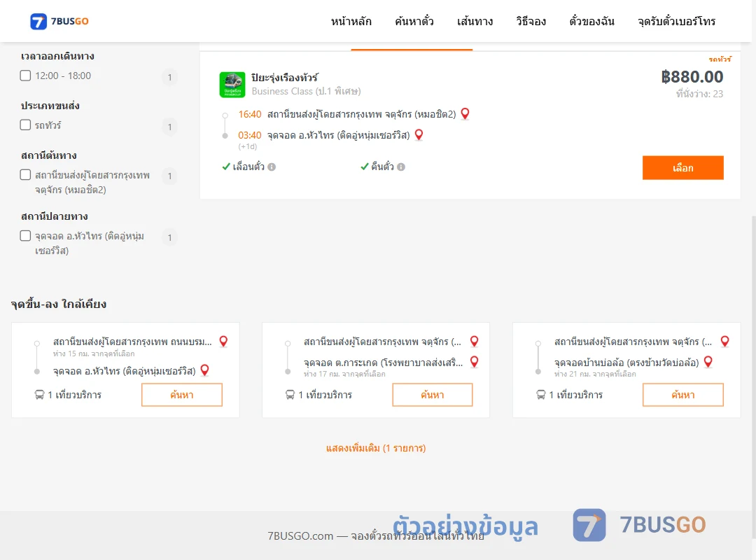
Task: Tick the รถทัวร์ transport type checkbox
Action: tap(26, 125)
